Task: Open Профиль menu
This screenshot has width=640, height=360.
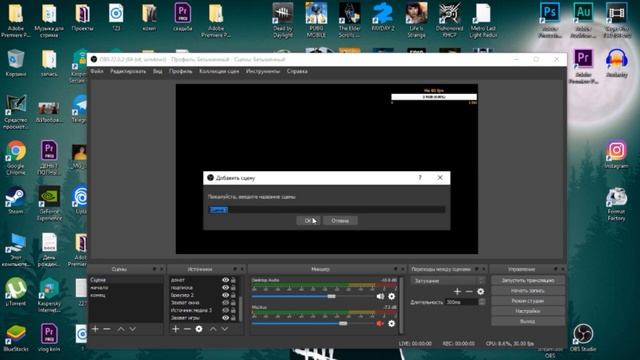Action: click(180, 71)
